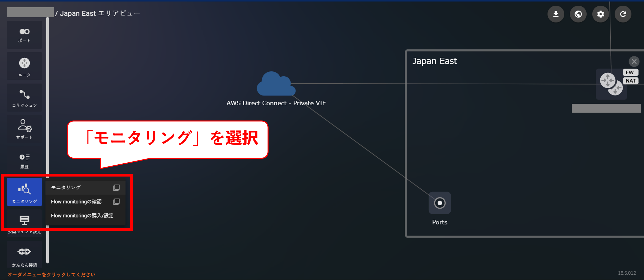Open the ルータ (Router) sidebar menu
This screenshot has width=644, height=280.
point(24,66)
